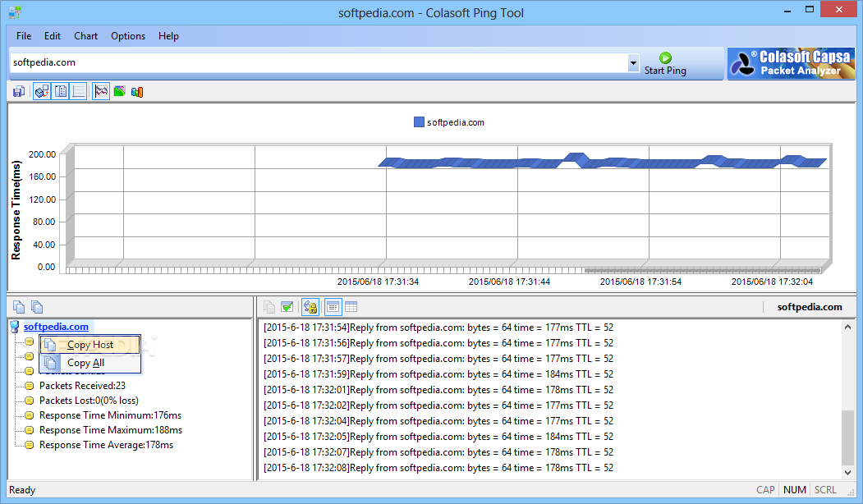Click the Ready status bar text
Image resolution: width=863 pixels, height=504 pixels.
pyautogui.click(x=22, y=490)
